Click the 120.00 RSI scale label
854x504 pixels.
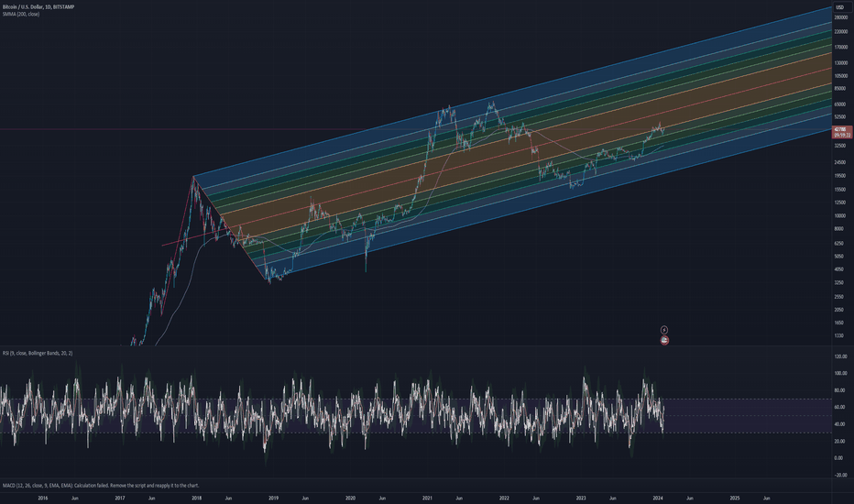840,356
